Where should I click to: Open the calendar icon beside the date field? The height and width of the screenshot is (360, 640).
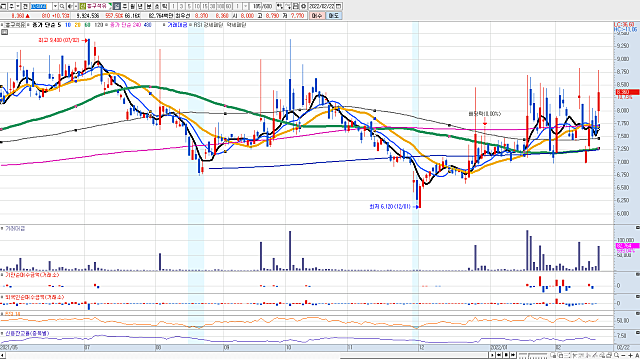(x=338, y=6)
